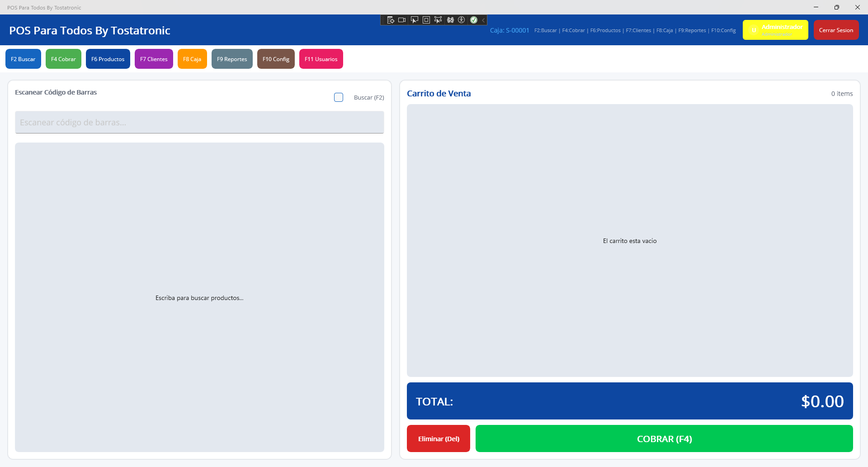868x467 pixels.
Task: Go to F9 Reportes section
Action: (x=232, y=59)
